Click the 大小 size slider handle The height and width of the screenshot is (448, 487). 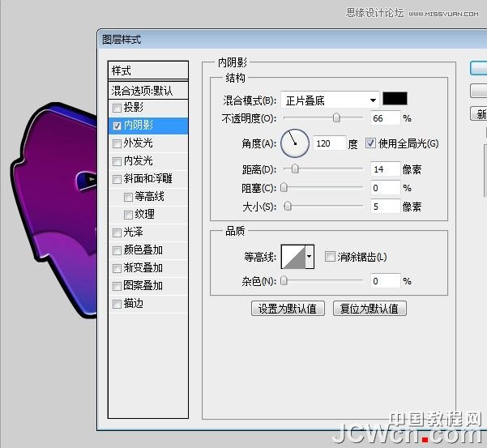[x=288, y=207]
